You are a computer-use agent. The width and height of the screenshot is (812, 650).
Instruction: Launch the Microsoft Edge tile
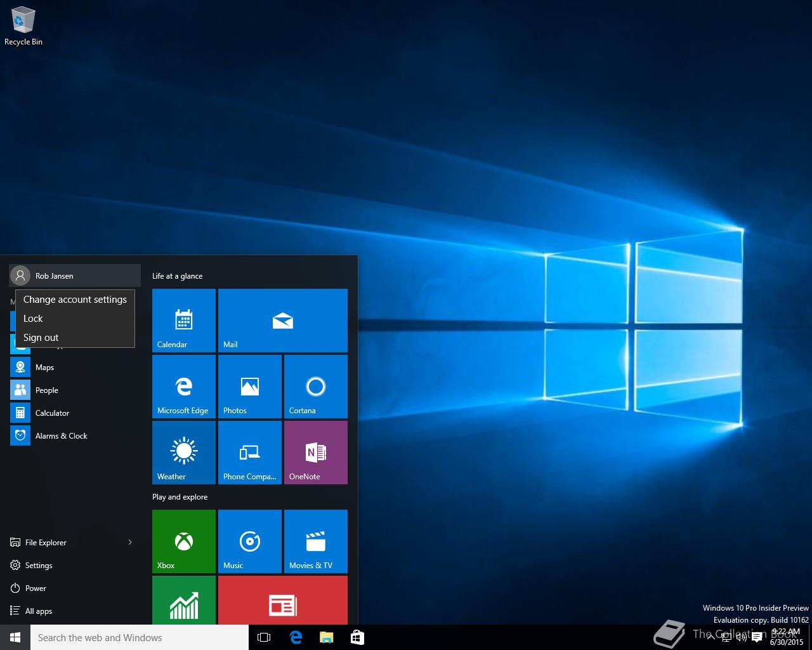(184, 387)
